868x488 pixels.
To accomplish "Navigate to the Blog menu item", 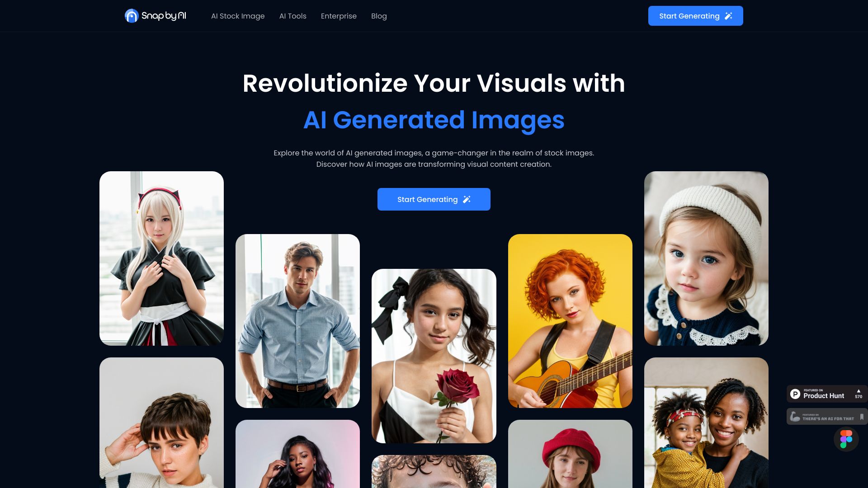I will click(378, 15).
